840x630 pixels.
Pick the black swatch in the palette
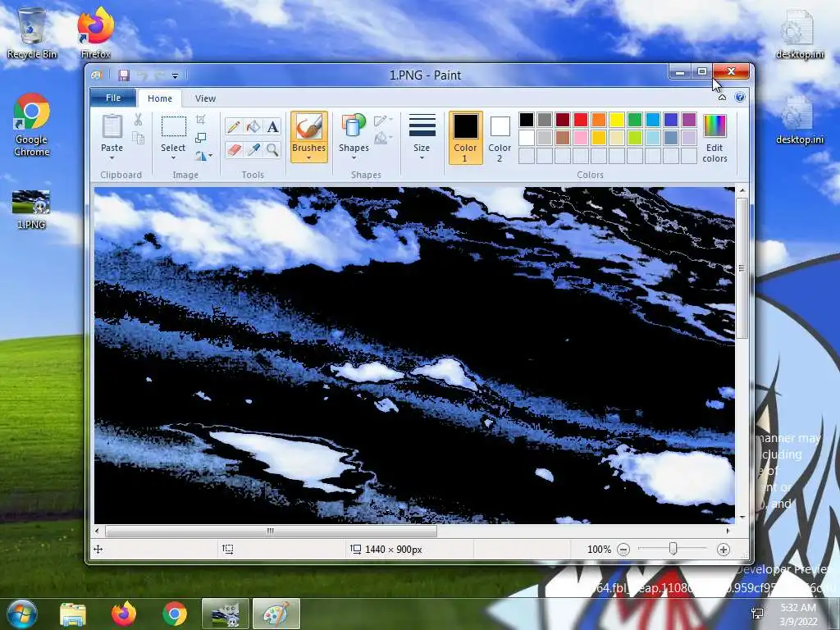click(x=527, y=120)
